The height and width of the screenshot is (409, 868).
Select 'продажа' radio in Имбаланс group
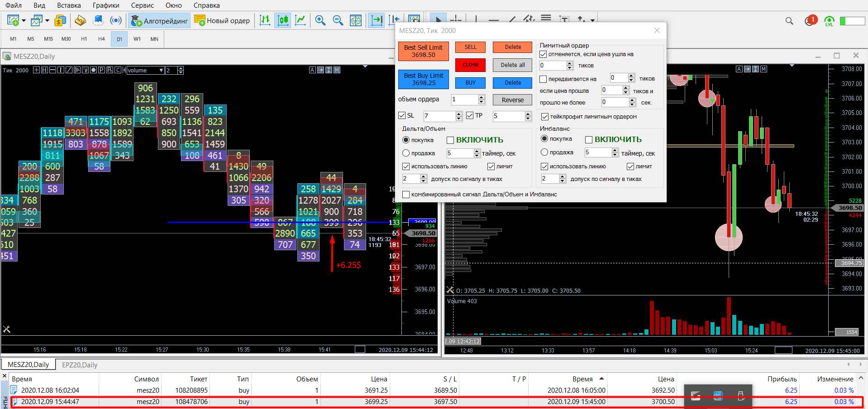(x=544, y=152)
